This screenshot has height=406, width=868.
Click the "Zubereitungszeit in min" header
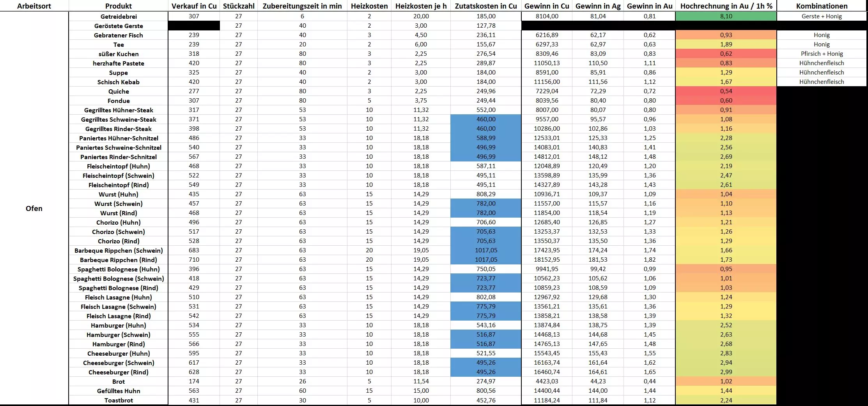point(302,6)
